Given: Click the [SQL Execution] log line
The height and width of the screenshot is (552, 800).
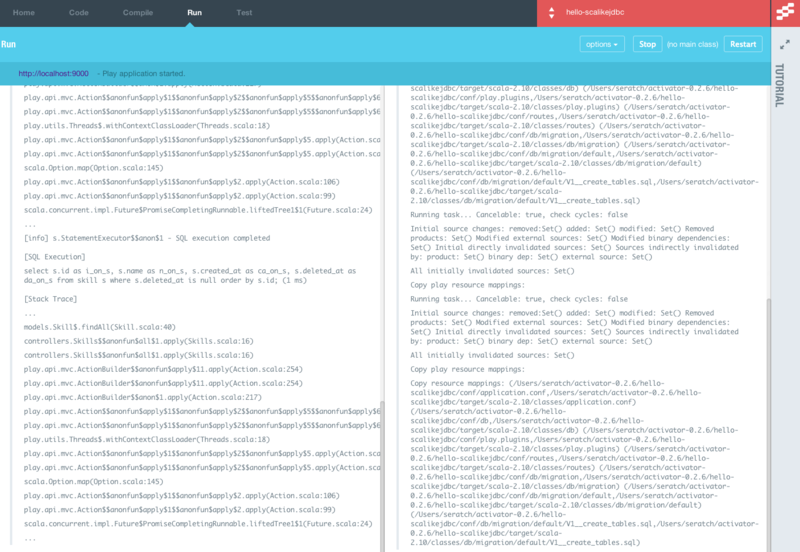Looking at the screenshot, I should 55,257.
